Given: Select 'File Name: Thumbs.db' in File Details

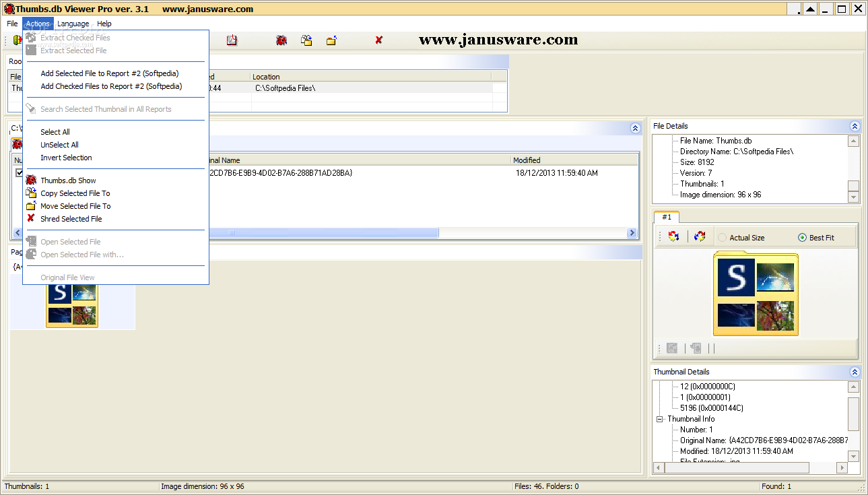Looking at the screenshot, I should [x=716, y=141].
